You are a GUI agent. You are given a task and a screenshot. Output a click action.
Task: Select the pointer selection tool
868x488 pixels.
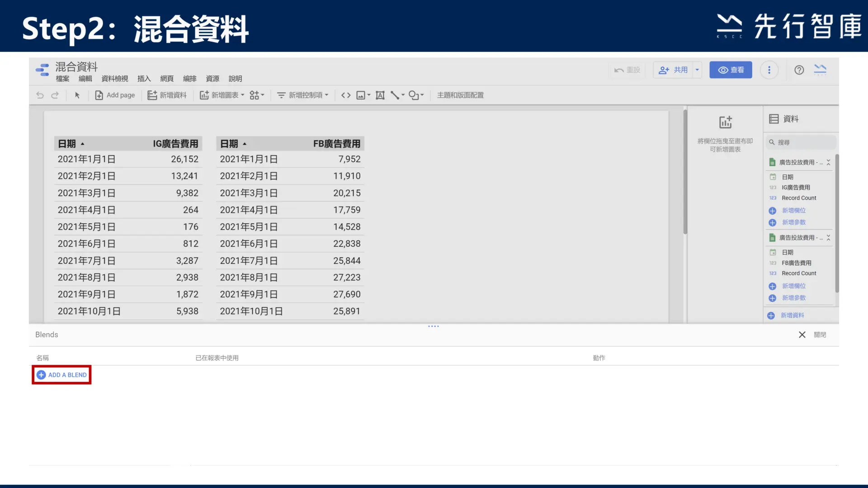[77, 95]
